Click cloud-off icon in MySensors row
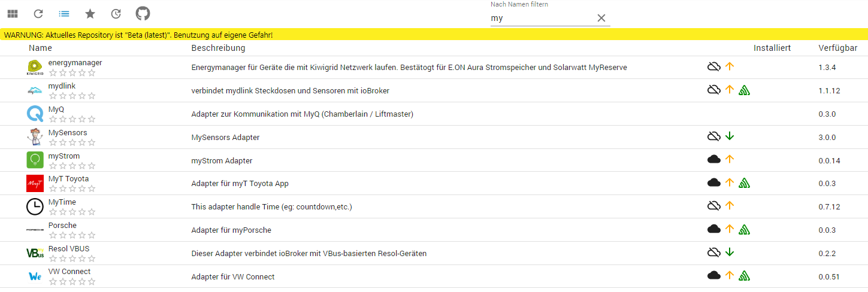The image size is (868, 292). [x=713, y=136]
